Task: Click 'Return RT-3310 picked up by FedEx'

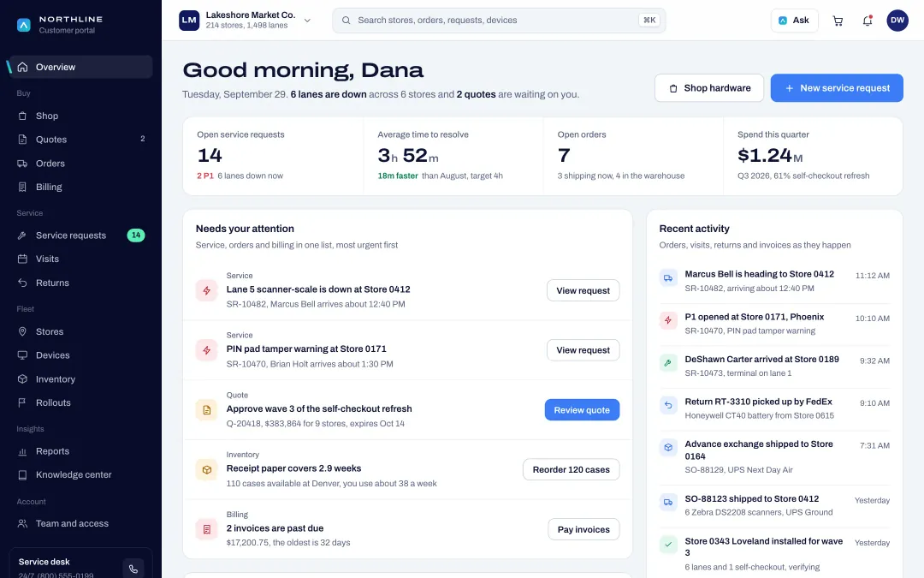Action: [758, 402]
